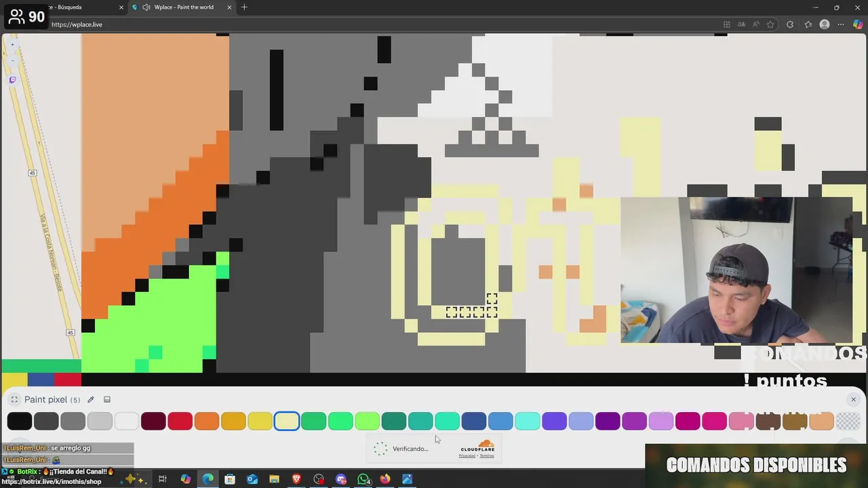The width and height of the screenshot is (868, 488).
Task: Pick the medium green color swatch
Action: pyautogui.click(x=313, y=421)
